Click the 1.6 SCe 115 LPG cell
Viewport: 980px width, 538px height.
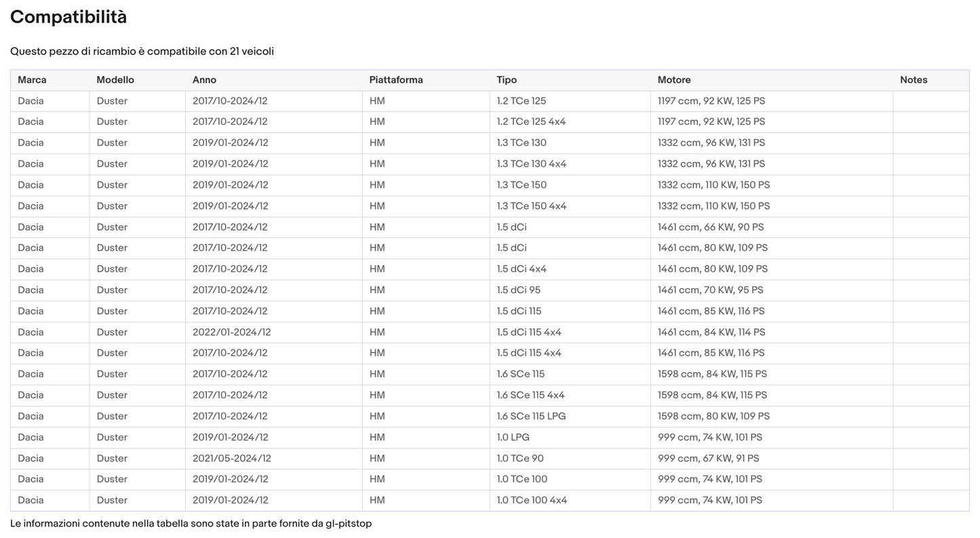570,417
